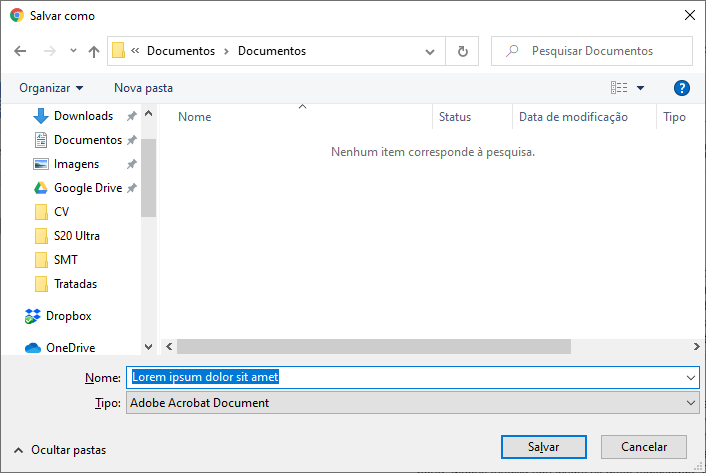The height and width of the screenshot is (473, 706).
Task: Select the Downloads quick access folder
Action: coord(83,116)
